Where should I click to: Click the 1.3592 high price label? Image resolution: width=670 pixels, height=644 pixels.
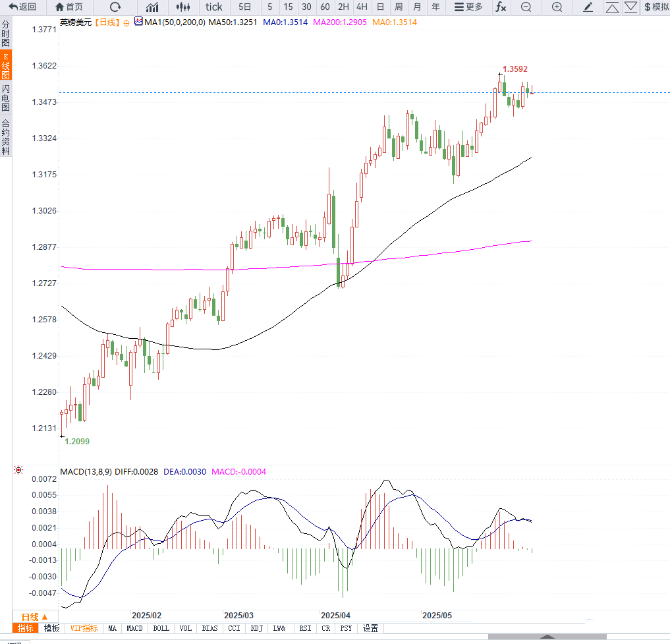pyautogui.click(x=515, y=69)
